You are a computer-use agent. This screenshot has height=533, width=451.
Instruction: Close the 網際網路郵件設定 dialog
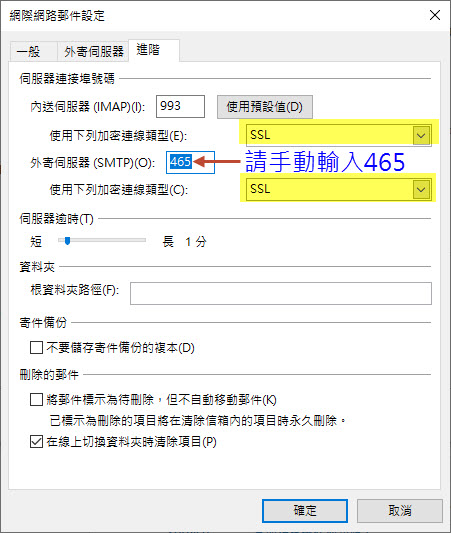point(435,15)
